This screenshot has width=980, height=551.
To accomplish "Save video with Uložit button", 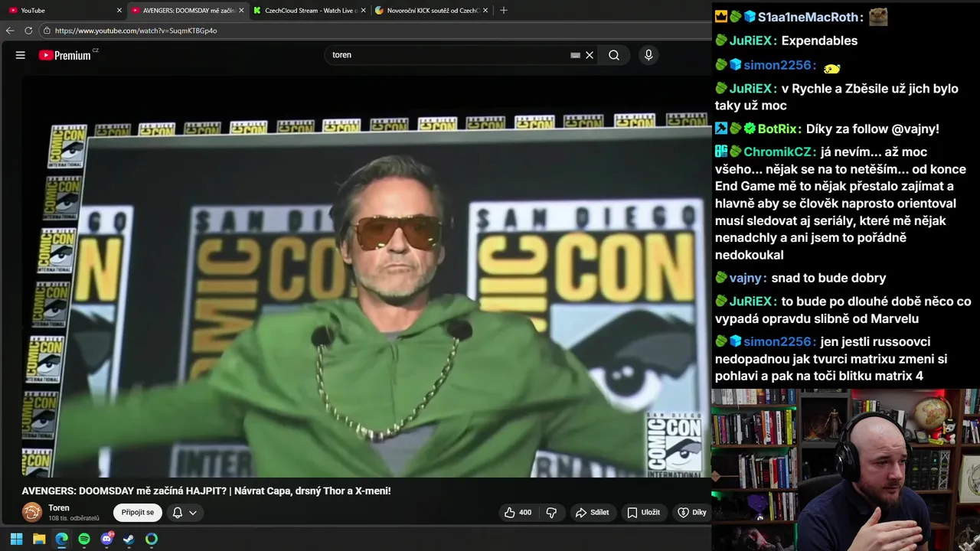I will click(643, 513).
